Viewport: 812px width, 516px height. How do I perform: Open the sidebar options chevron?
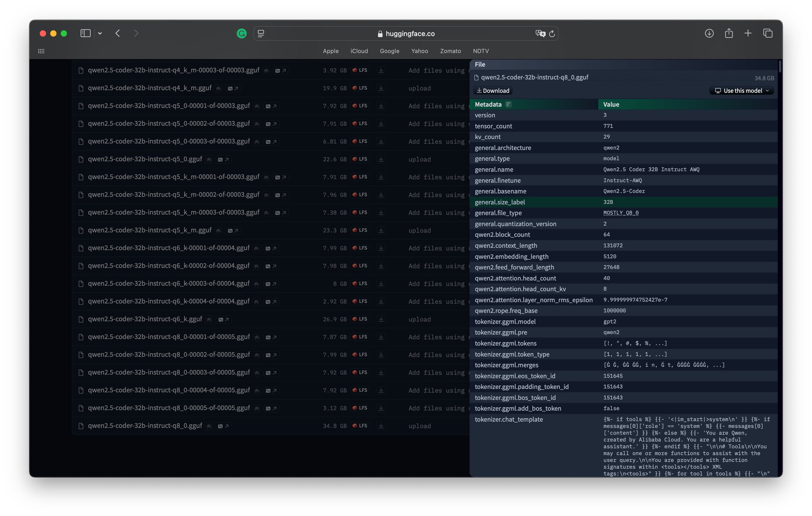pyautogui.click(x=100, y=34)
